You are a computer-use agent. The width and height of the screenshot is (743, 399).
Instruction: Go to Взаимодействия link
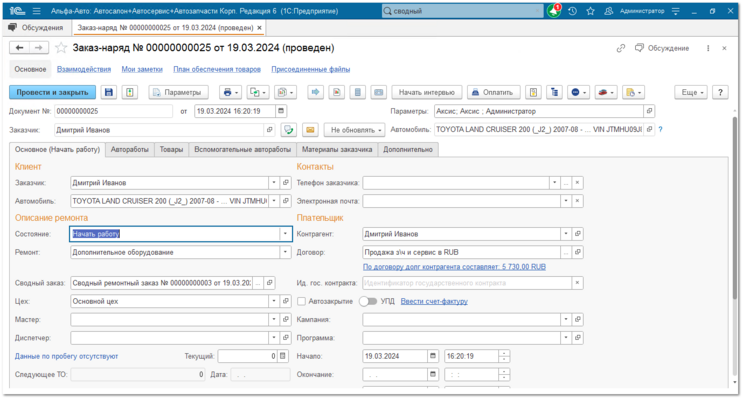[84, 69]
